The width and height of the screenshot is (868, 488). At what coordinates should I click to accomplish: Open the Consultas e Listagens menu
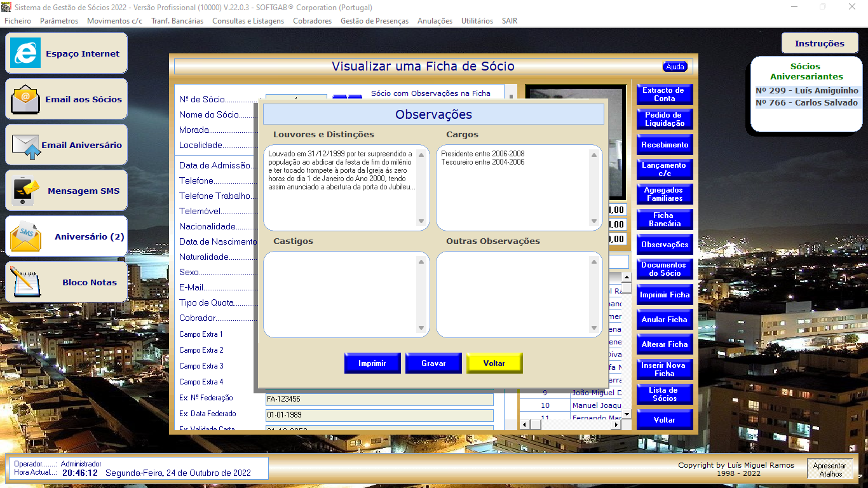click(248, 21)
